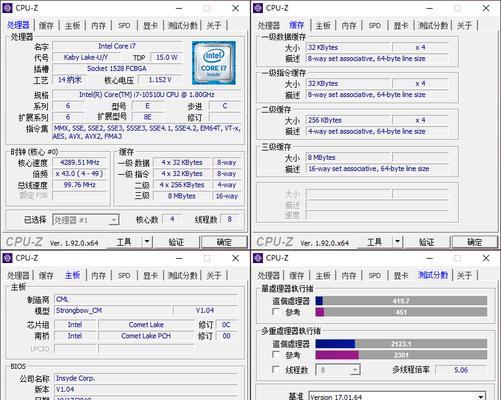The image size is (501, 400).
Task: Tick the 线程數 checkbox
Action: click(x=276, y=369)
